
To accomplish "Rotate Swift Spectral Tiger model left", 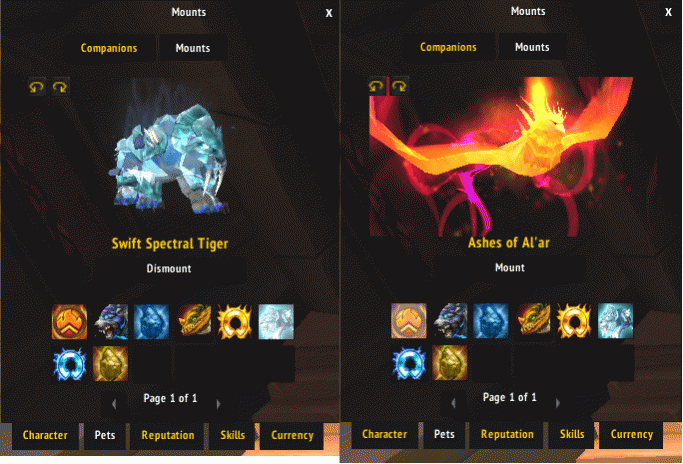I will (37, 87).
